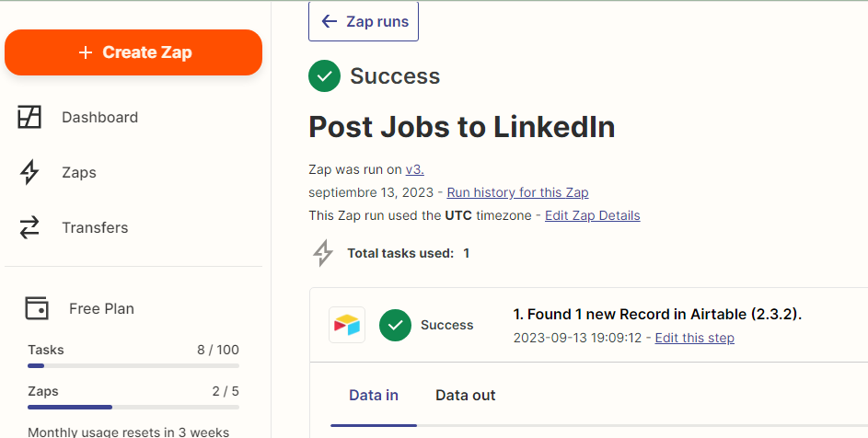This screenshot has height=438, width=868.
Task: Click Edit Zap Details link
Action: [592, 215]
